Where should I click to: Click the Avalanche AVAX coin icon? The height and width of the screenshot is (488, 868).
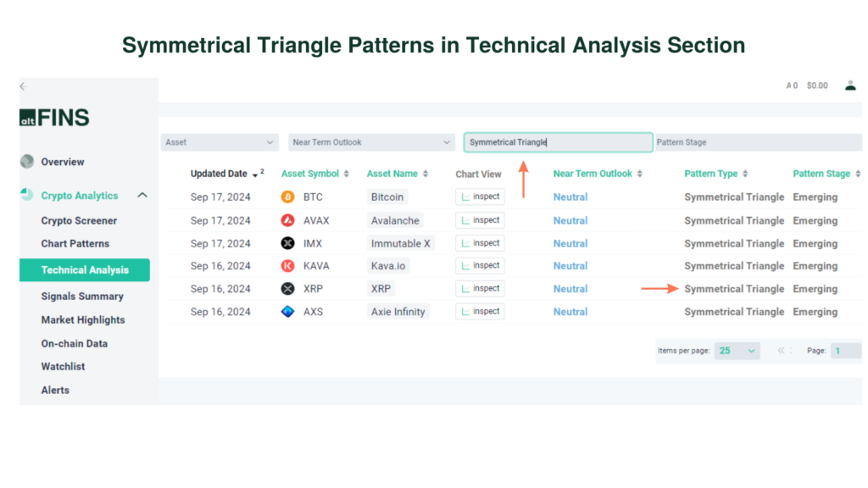pos(287,219)
